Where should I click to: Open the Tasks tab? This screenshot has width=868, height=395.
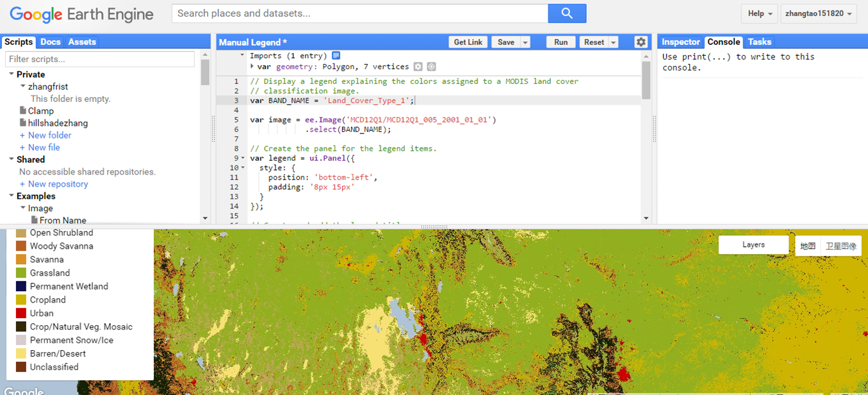[x=760, y=42]
